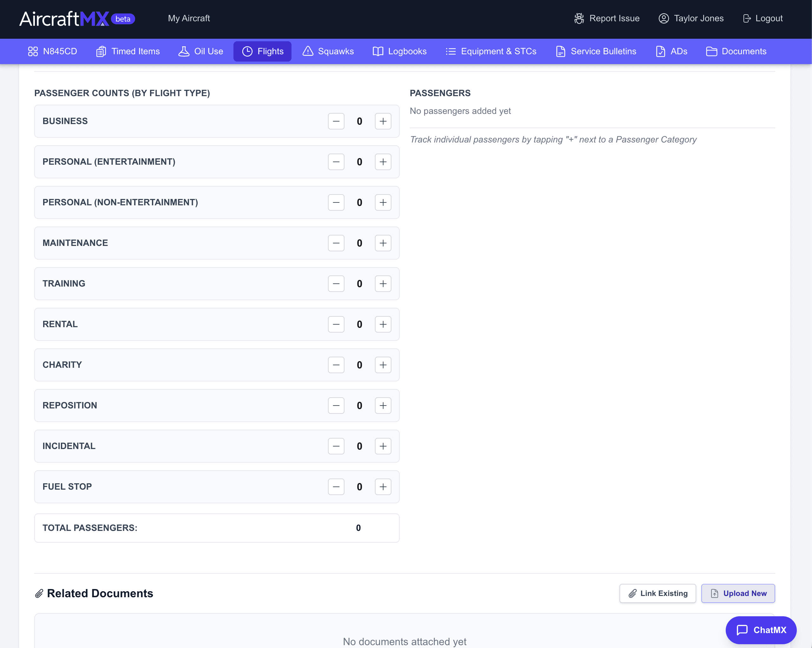Click the ADs file icon
The image size is (812, 648).
(660, 51)
